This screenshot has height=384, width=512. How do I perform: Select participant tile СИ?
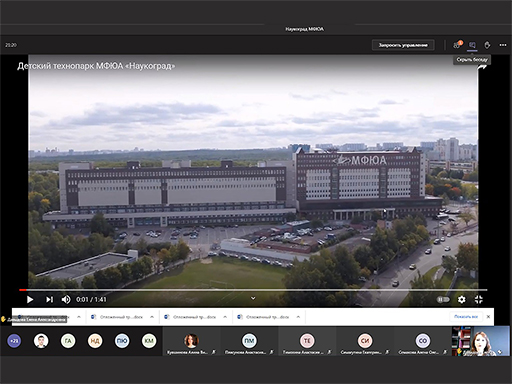coord(365,341)
